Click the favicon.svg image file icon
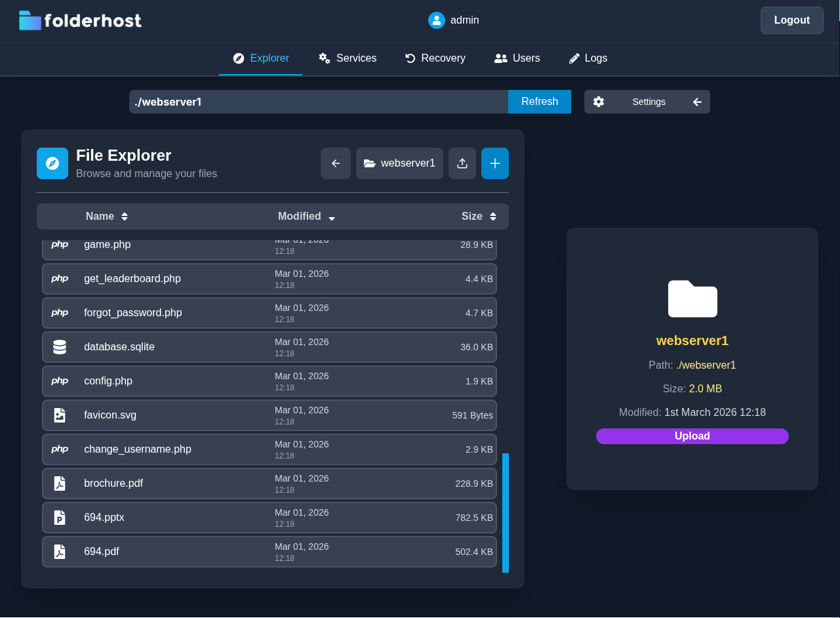Image resolution: width=840 pixels, height=618 pixels. point(60,415)
